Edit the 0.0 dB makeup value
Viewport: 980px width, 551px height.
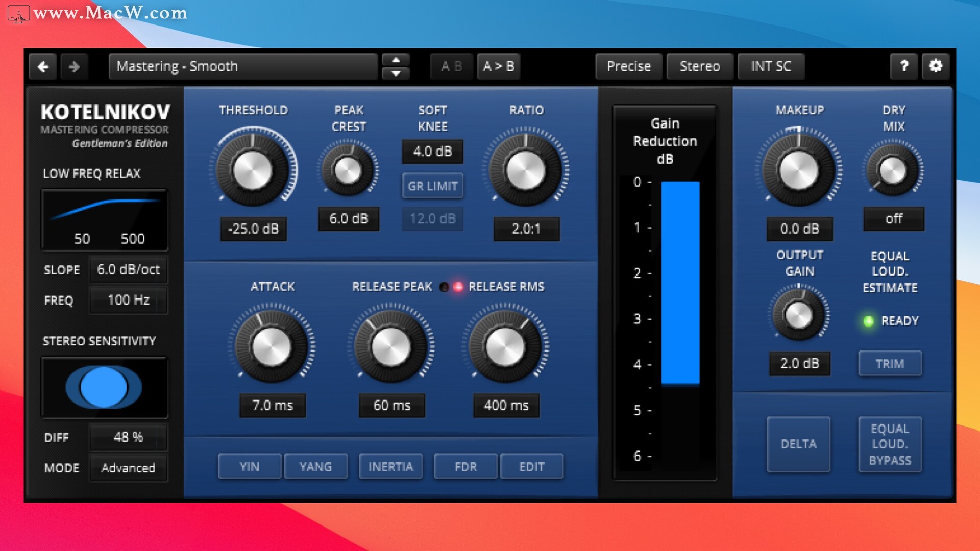coord(800,229)
